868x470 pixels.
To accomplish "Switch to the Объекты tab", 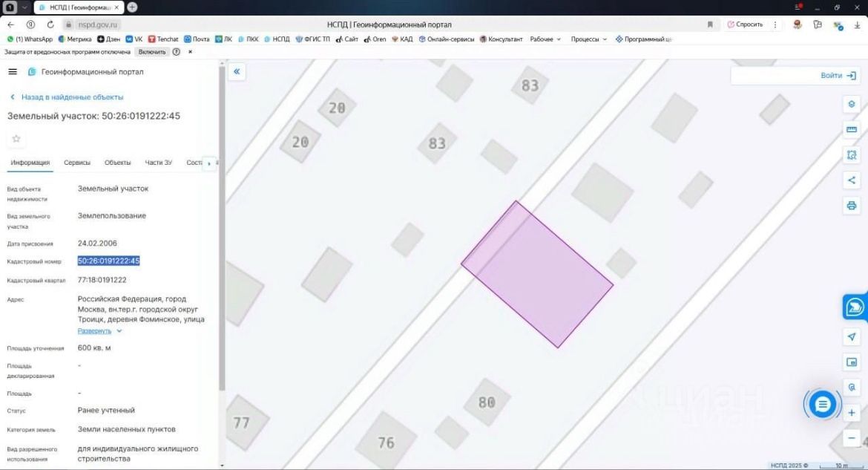I will (x=117, y=163).
